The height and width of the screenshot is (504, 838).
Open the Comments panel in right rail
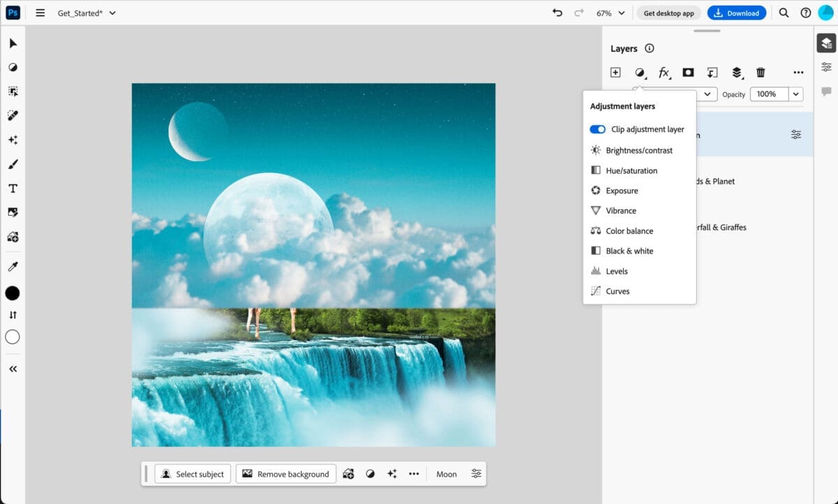click(x=826, y=91)
